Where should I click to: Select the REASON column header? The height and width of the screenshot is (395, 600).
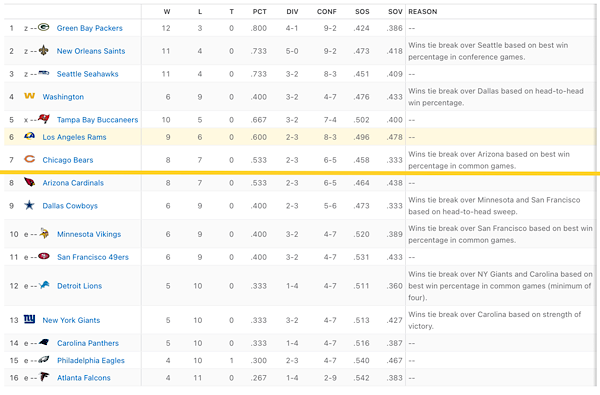point(422,11)
